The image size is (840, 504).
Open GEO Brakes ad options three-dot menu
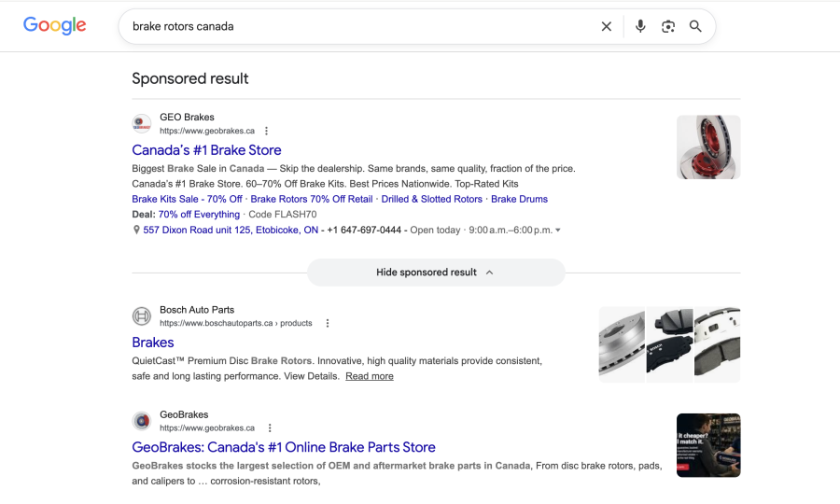pyautogui.click(x=266, y=131)
